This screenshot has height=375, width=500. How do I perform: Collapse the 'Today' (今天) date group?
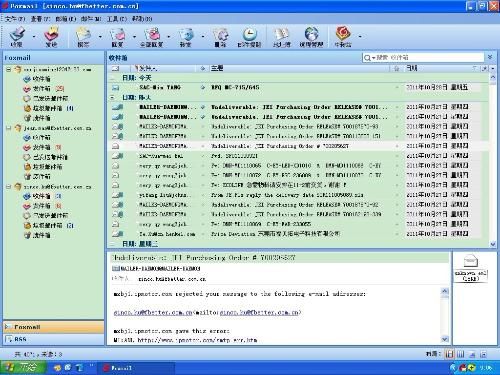pos(113,78)
